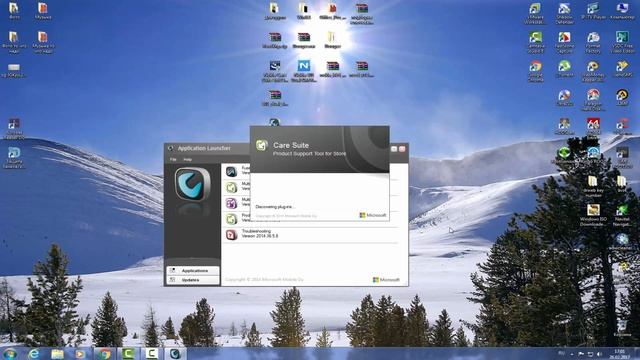Switch to the Care Suite taskbar button
640x360 pixels.
pyautogui.click(x=175, y=353)
